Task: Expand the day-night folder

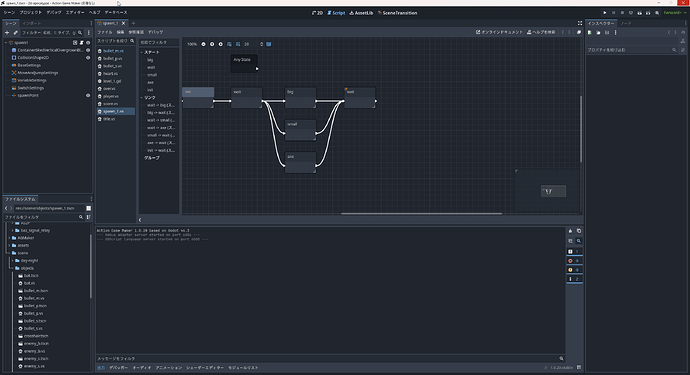Action: tap(13, 261)
